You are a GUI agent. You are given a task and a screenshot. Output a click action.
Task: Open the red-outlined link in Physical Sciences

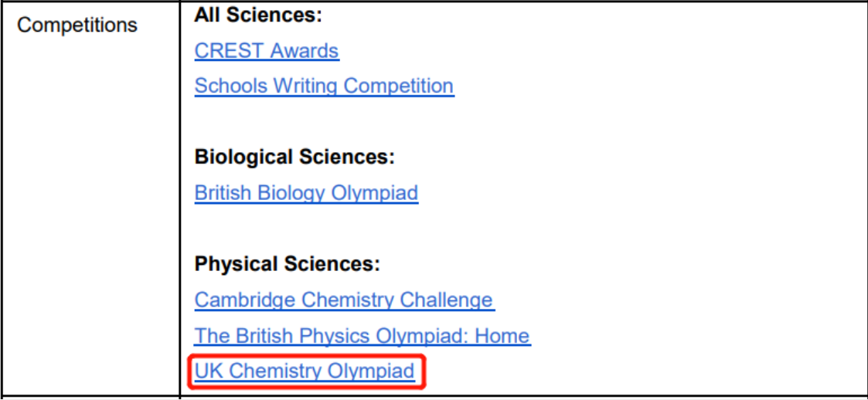[305, 371]
